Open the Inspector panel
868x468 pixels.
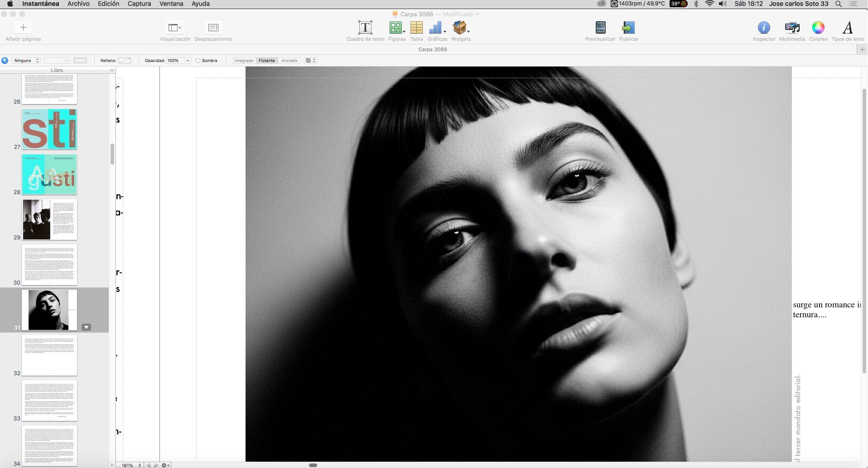[764, 28]
